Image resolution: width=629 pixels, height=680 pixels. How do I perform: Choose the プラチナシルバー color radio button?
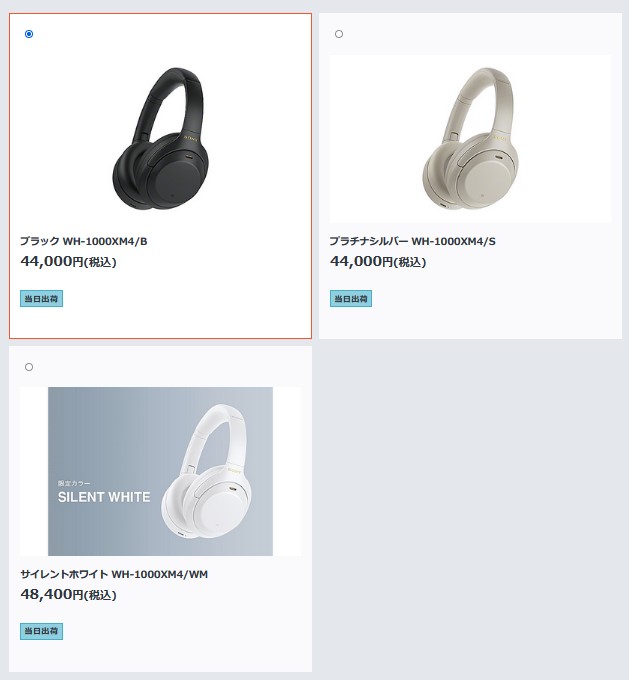[x=339, y=34]
